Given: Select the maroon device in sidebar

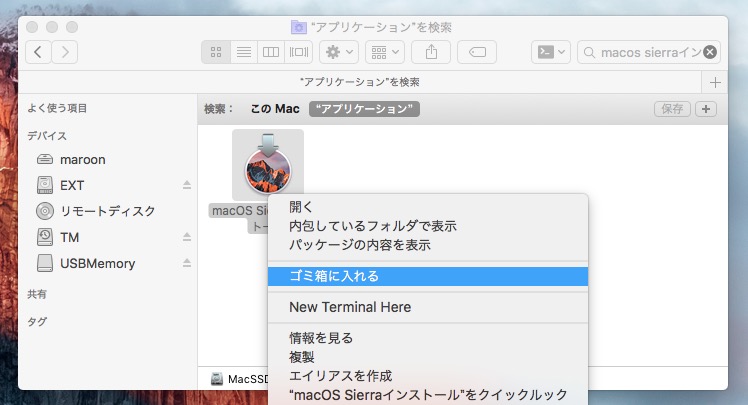Looking at the screenshot, I should [x=82, y=159].
